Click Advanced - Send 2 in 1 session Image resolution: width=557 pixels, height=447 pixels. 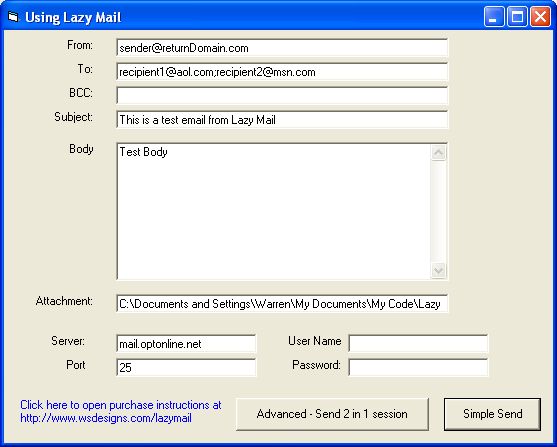[x=332, y=414]
